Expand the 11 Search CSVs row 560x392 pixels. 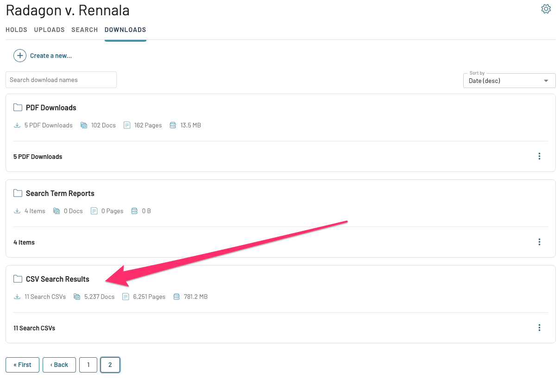280,328
